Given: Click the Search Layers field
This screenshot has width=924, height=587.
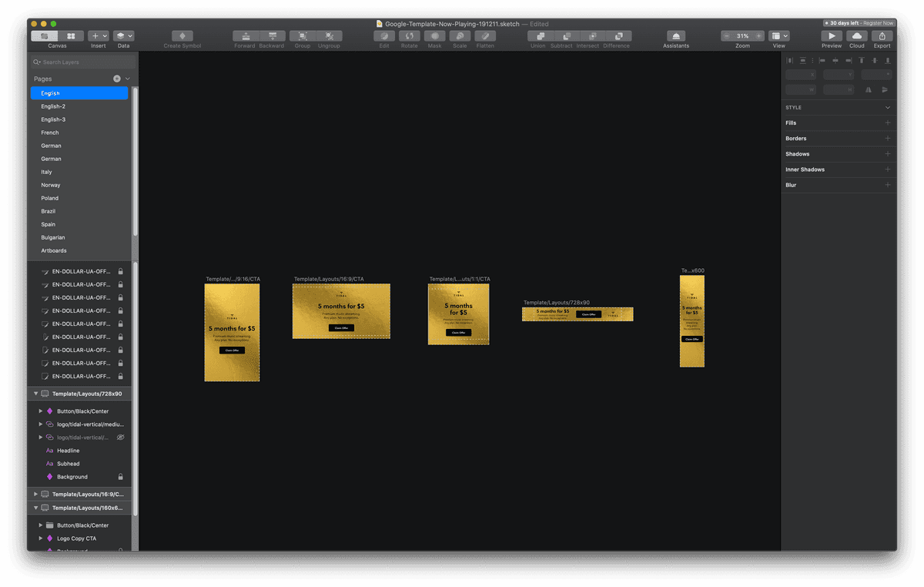Looking at the screenshot, I should [83, 62].
